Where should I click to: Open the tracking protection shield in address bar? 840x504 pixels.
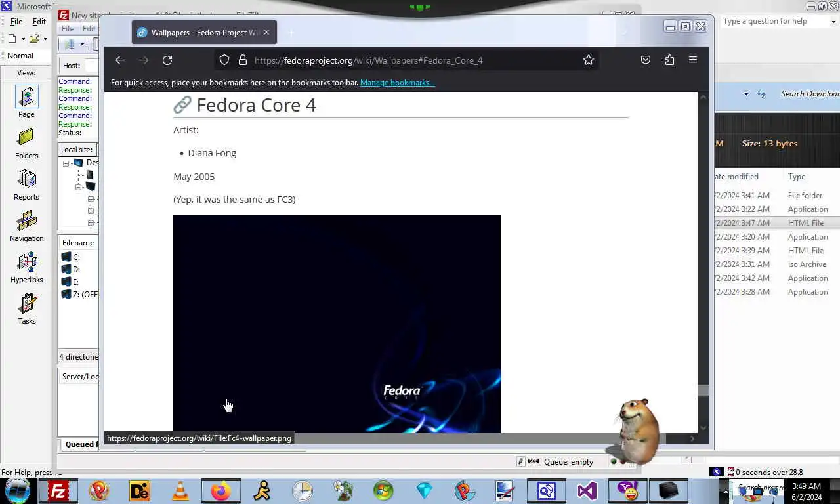[224, 60]
